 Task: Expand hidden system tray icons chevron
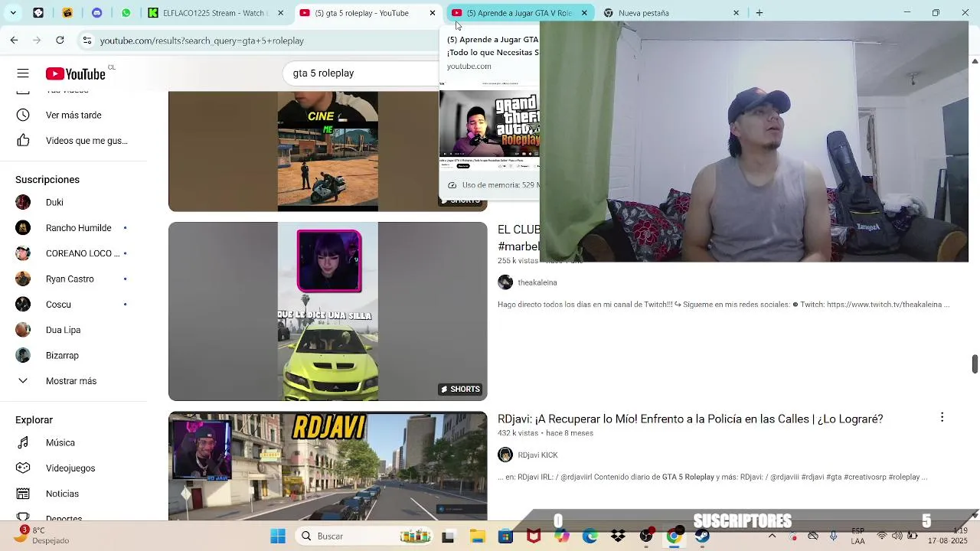coord(772,536)
